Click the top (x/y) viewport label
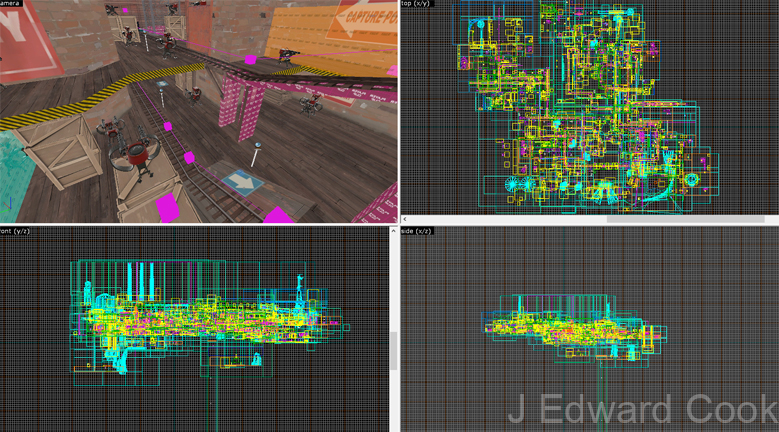This screenshot has width=779, height=432. [x=417, y=3]
